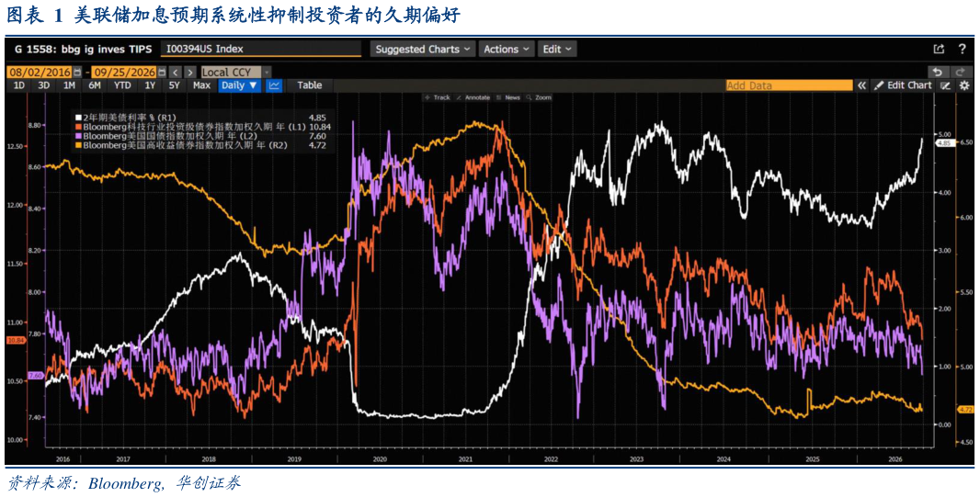Click legend value 10.84

[321, 127]
